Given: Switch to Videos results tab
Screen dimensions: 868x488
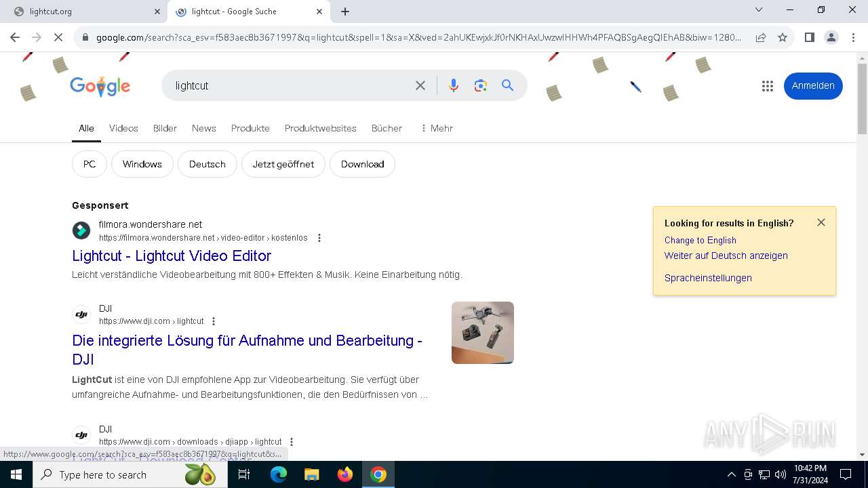Looking at the screenshot, I should click(x=123, y=128).
